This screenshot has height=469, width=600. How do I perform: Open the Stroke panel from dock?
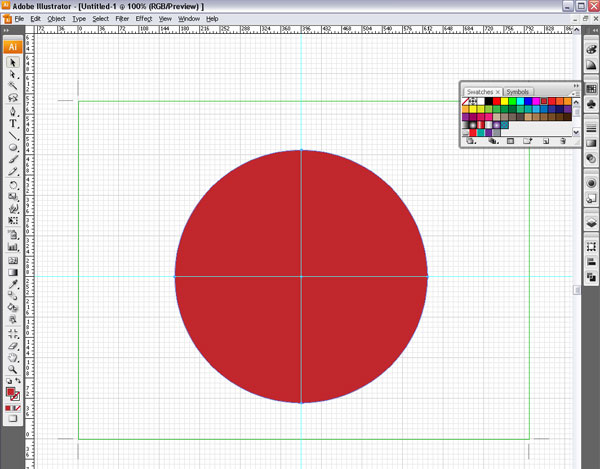pyautogui.click(x=591, y=128)
